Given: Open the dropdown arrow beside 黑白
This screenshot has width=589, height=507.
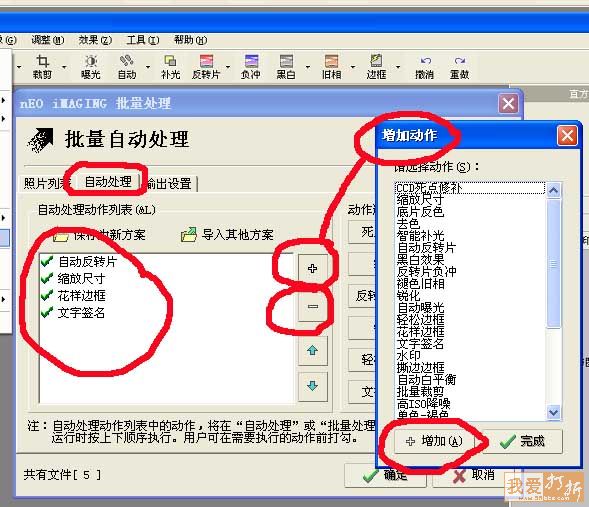Looking at the screenshot, I should 308,67.
